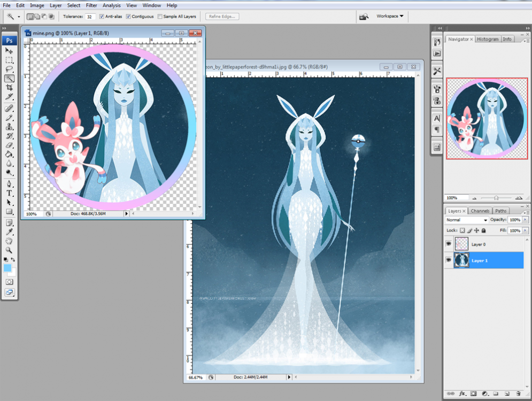
Task: Activate the Horizontal Type tool
Action: pyautogui.click(x=9, y=193)
